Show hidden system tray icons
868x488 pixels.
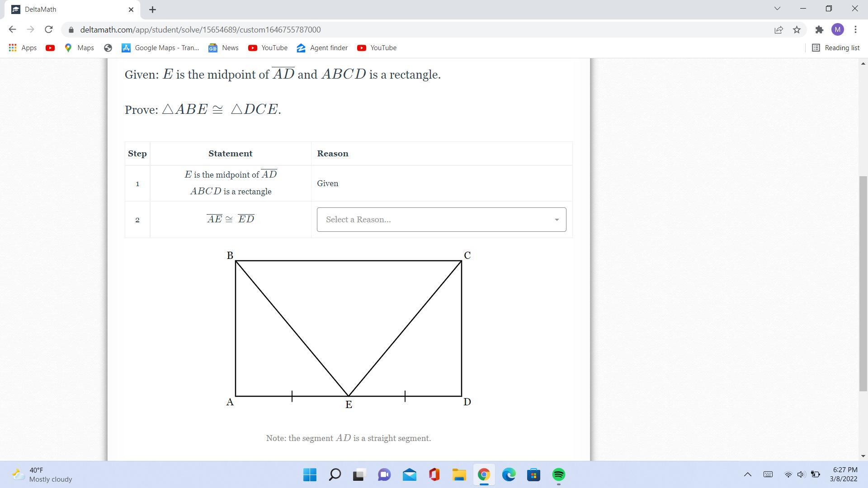tap(747, 474)
